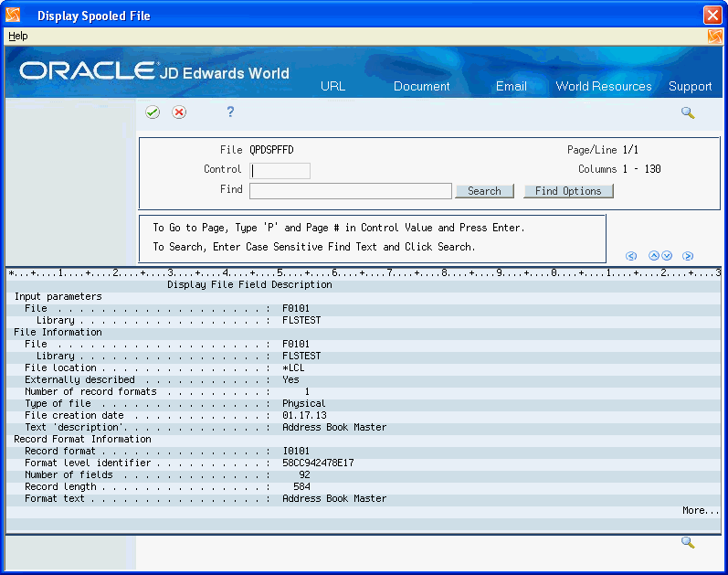Click the file creation date 01.17.13
Image resolution: width=728 pixels, height=575 pixels.
[x=304, y=415]
